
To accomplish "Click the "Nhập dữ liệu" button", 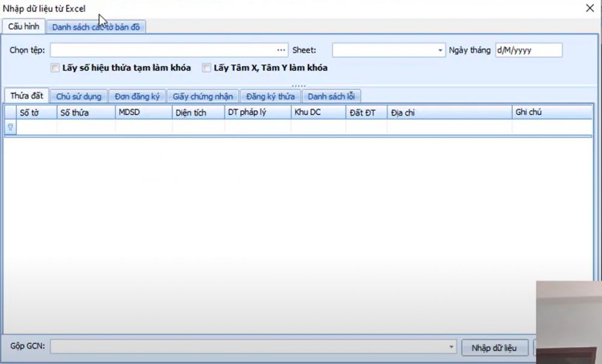I will (495, 348).
